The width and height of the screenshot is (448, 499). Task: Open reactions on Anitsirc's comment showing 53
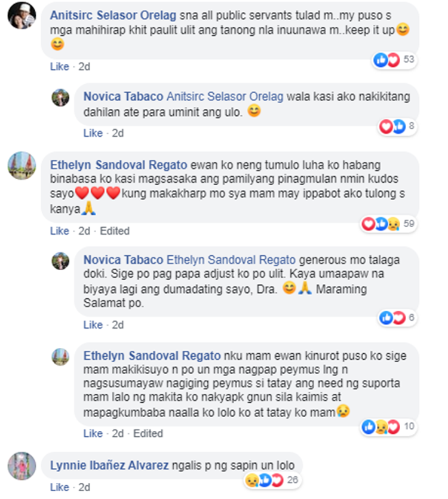[395, 60]
